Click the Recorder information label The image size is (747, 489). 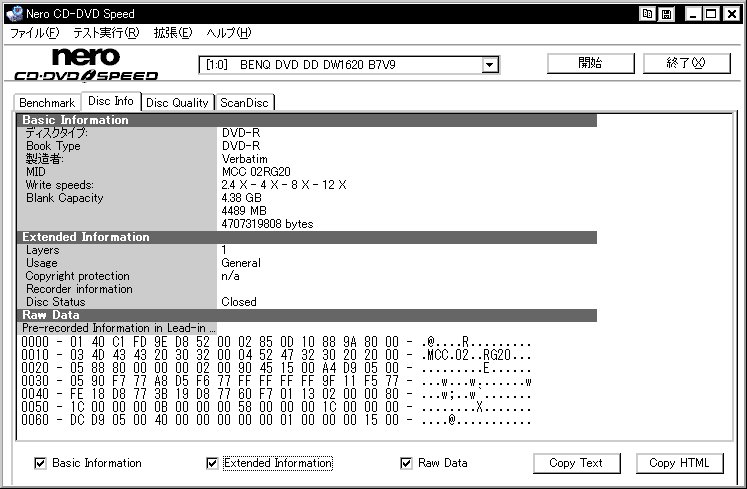pyautogui.click(x=79, y=289)
